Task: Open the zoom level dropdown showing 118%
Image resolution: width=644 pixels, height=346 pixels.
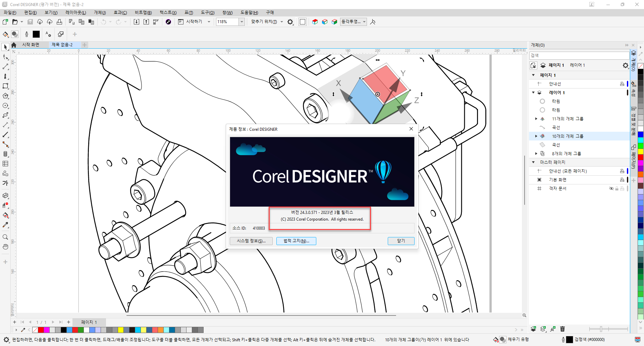Action: pos(241,22)
